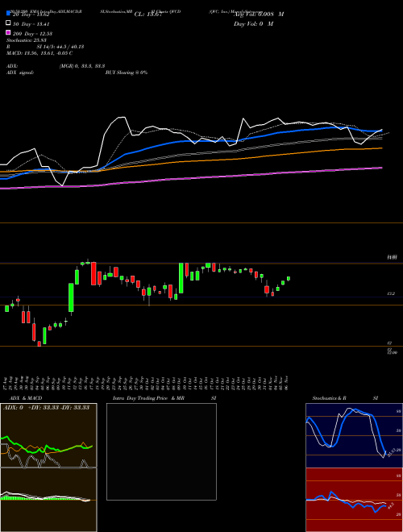Click the last green candlestick at 06 Nov
Image resolution: width=403 pixels, height=532 pixels.
coord(289,279)
